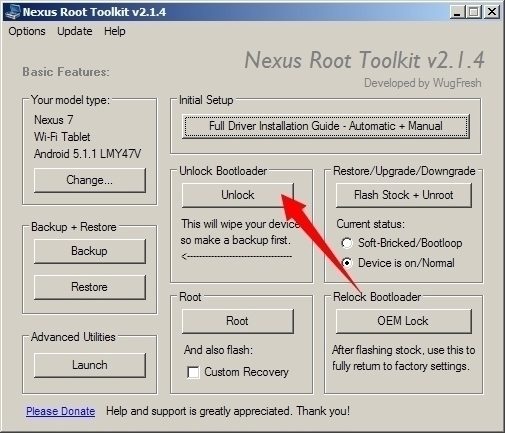
Task: Open the Options menu
Action: click(27, 31)
